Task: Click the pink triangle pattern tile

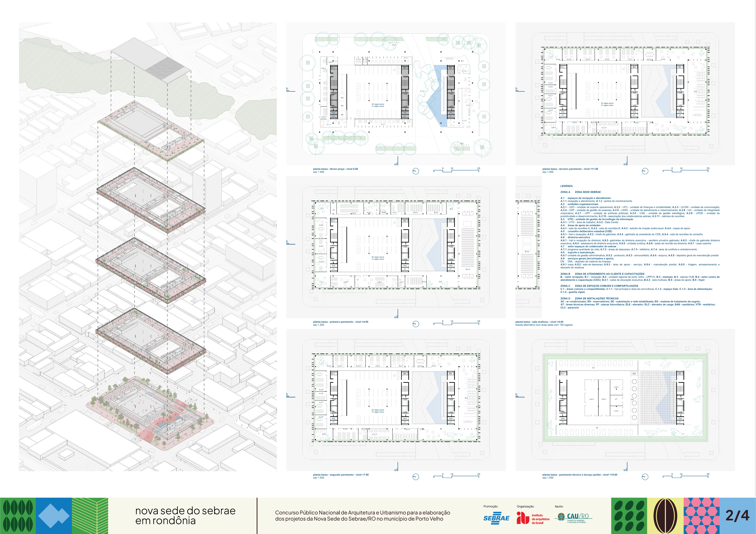Action: pos(701,516)
